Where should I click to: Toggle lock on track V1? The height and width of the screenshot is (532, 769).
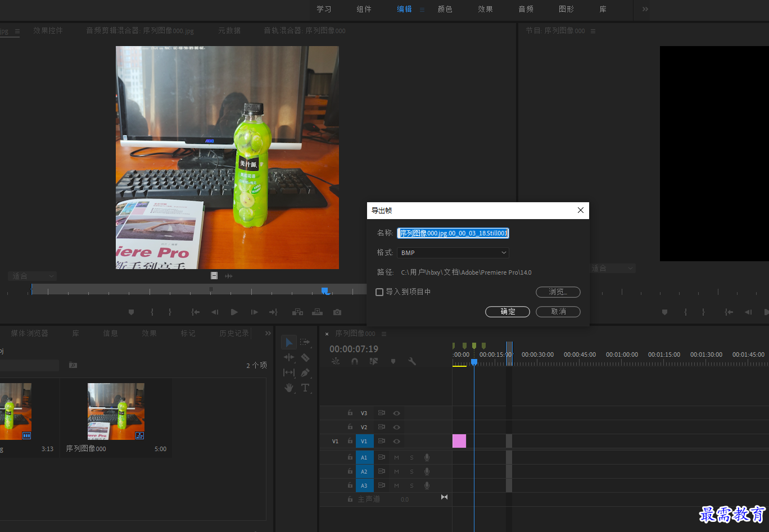pyautogui.click(x=350, y=441)
